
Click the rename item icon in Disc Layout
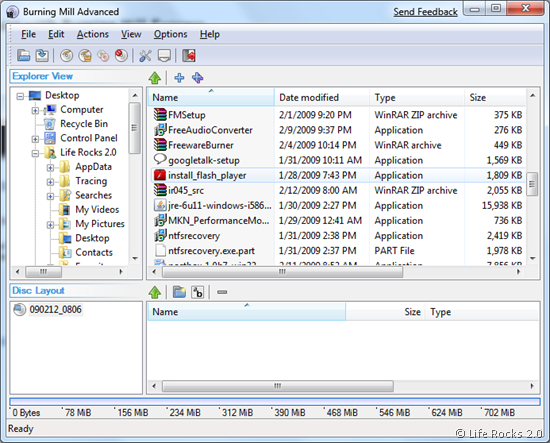point(197,292)
